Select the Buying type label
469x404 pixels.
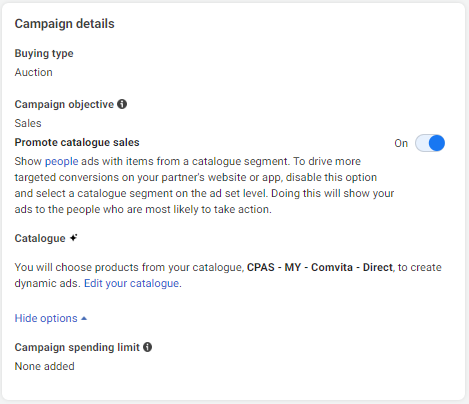44,53
